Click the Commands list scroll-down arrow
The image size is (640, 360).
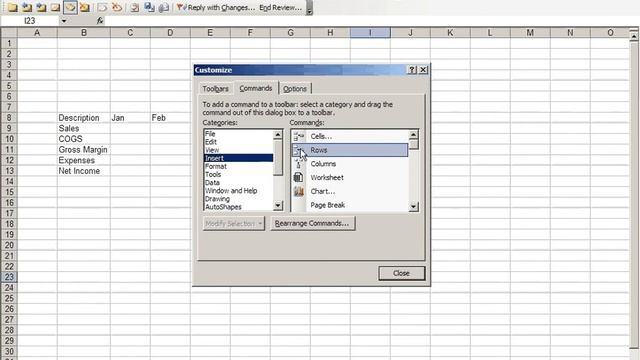413,207
